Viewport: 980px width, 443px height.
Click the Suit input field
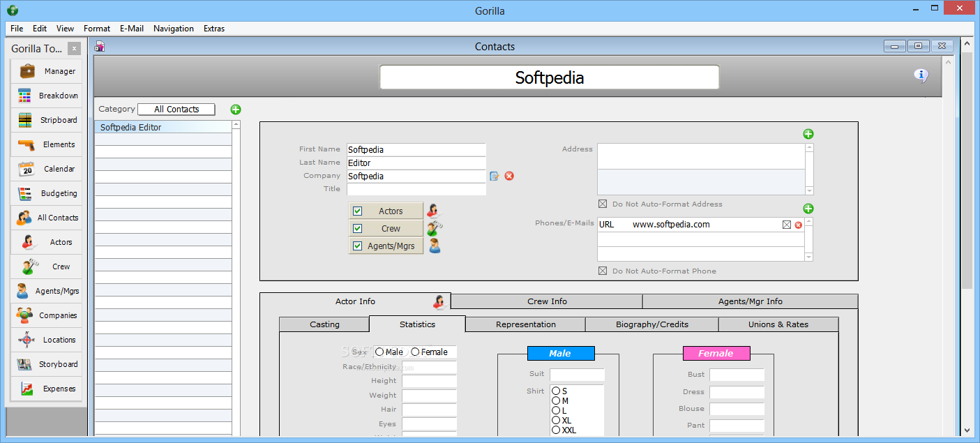[577, 375]
